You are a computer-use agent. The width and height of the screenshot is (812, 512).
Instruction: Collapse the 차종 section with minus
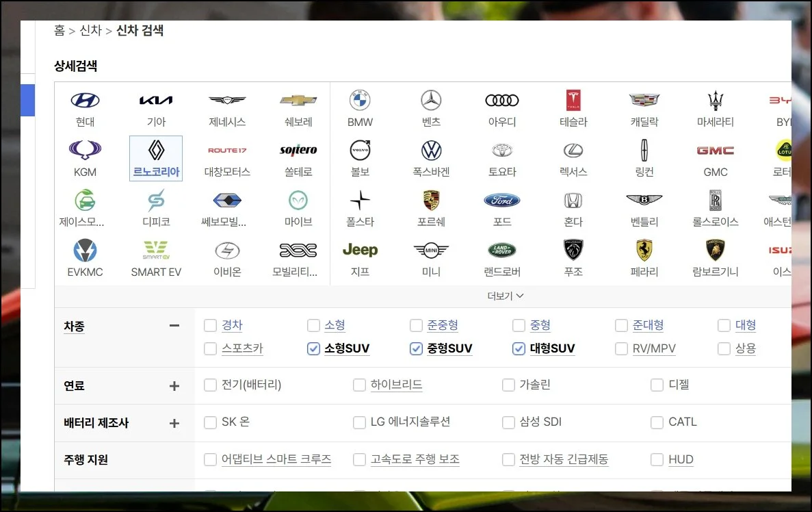[x=174, y=326]
